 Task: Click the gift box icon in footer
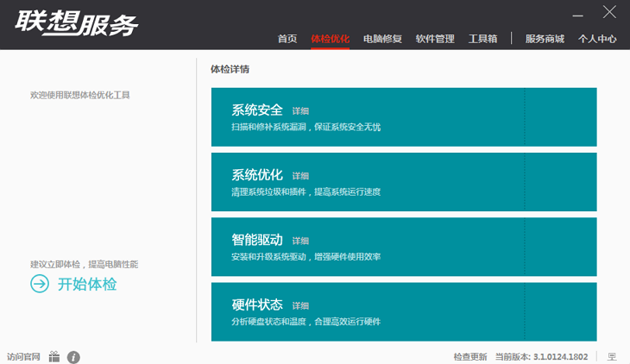[x=54, y=356]
